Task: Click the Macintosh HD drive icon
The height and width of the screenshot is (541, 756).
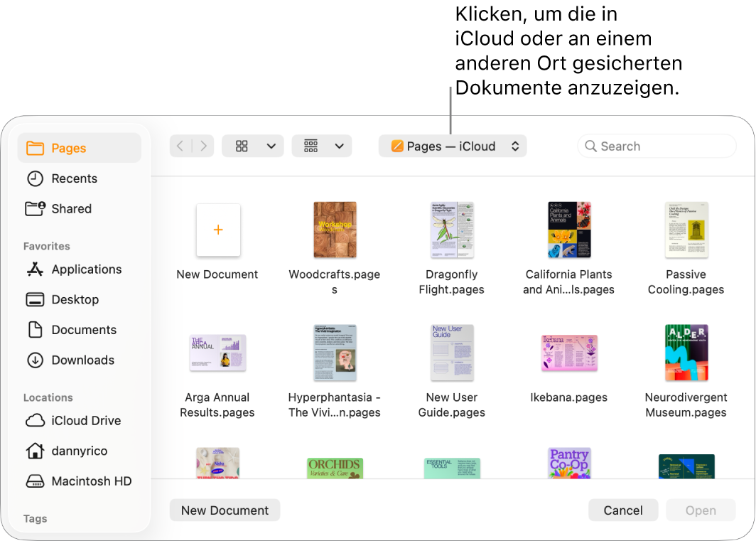Action: 36,481
